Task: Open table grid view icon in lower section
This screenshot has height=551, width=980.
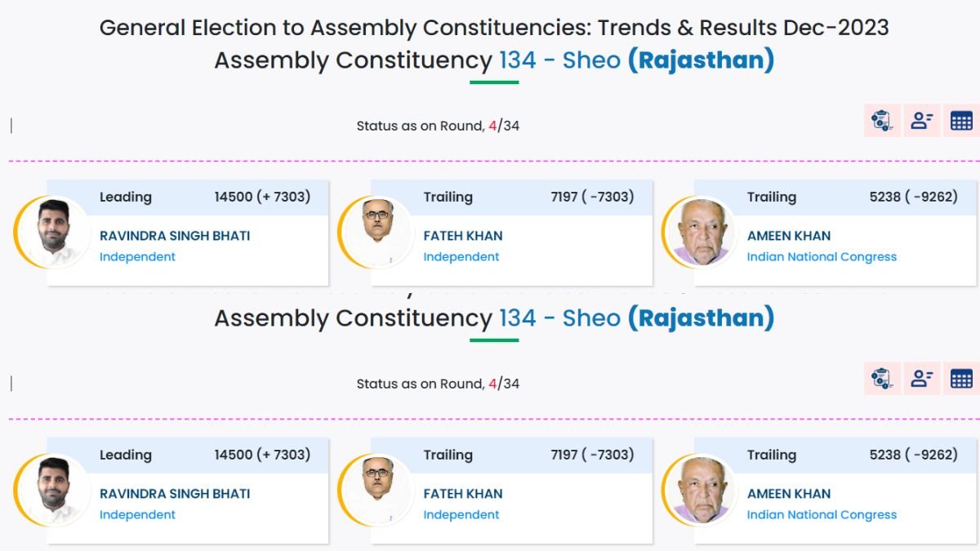Action: [961, 379]
